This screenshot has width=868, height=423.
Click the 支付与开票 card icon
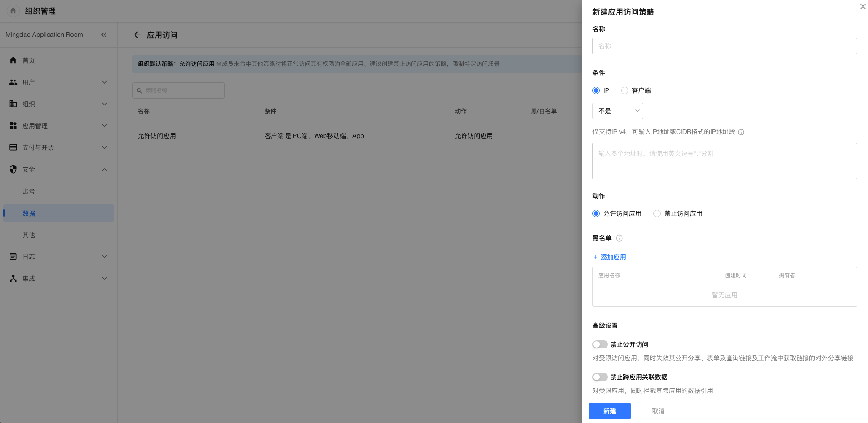[x=13, y=148]
